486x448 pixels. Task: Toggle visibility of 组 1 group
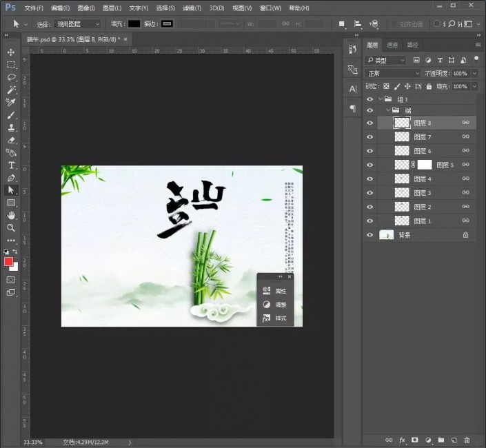[x=369, y=99]
